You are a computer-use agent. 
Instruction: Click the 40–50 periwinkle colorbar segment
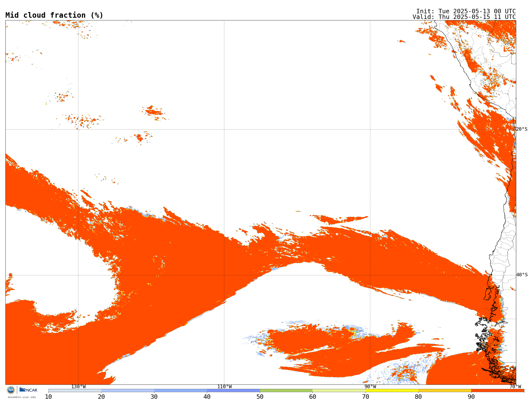233,391
